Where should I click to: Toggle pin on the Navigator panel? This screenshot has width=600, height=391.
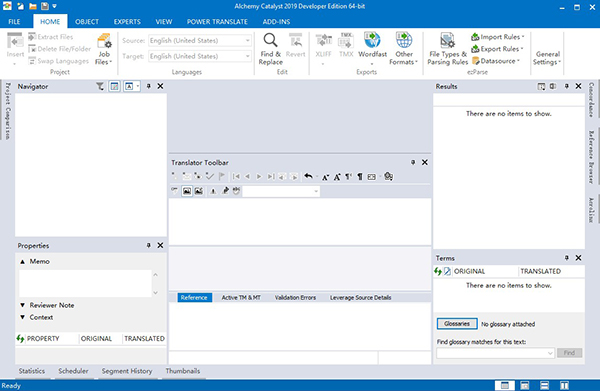click(x=148, y=86)
